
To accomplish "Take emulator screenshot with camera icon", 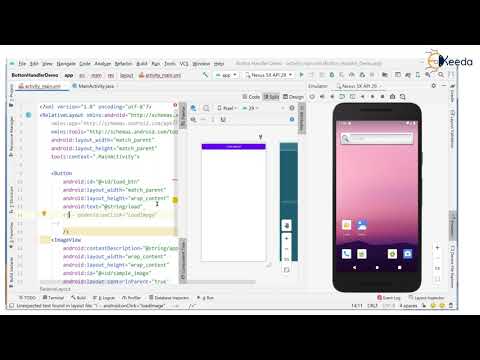I will (392, 97).
